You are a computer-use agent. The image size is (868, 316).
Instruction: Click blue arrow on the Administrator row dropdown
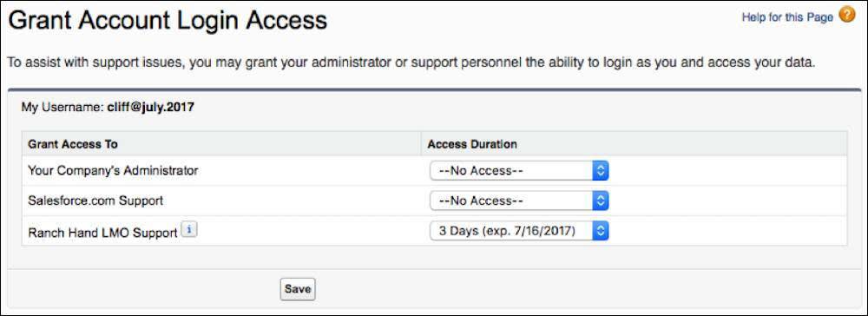600,170
